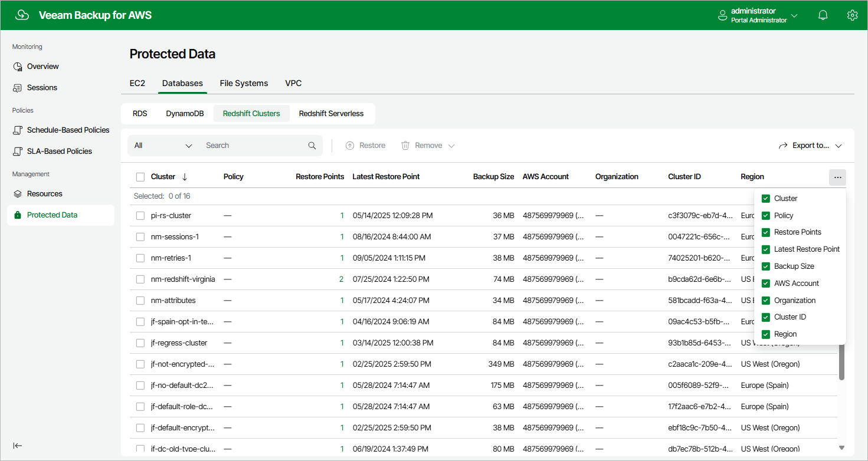Sort by the Latest Restore Point header

[386, 177]
